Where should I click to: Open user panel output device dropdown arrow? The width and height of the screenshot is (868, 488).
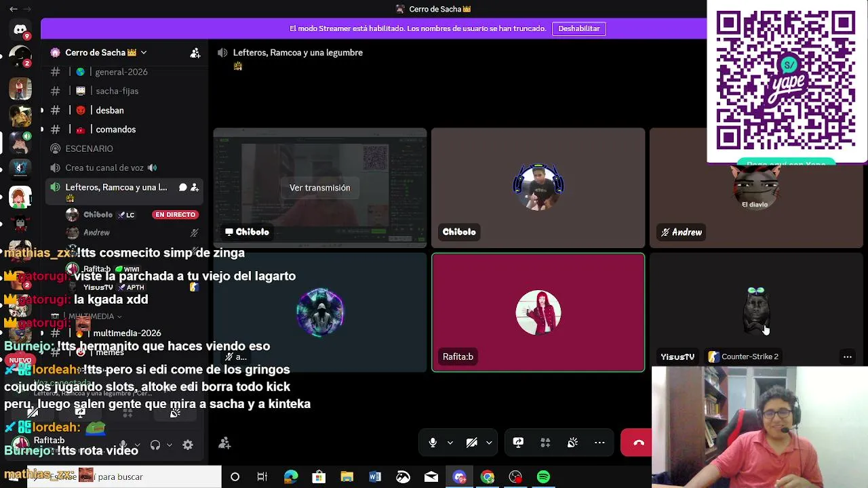[169, 445]
